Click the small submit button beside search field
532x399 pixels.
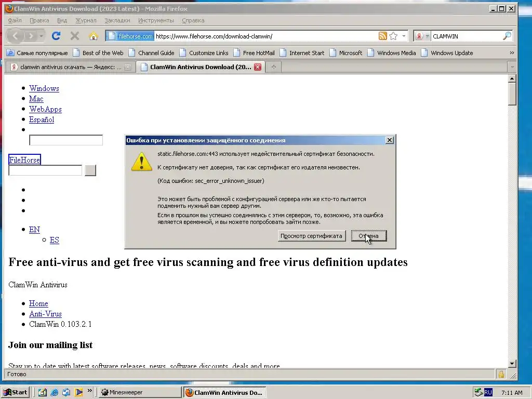tap(90, 170)
